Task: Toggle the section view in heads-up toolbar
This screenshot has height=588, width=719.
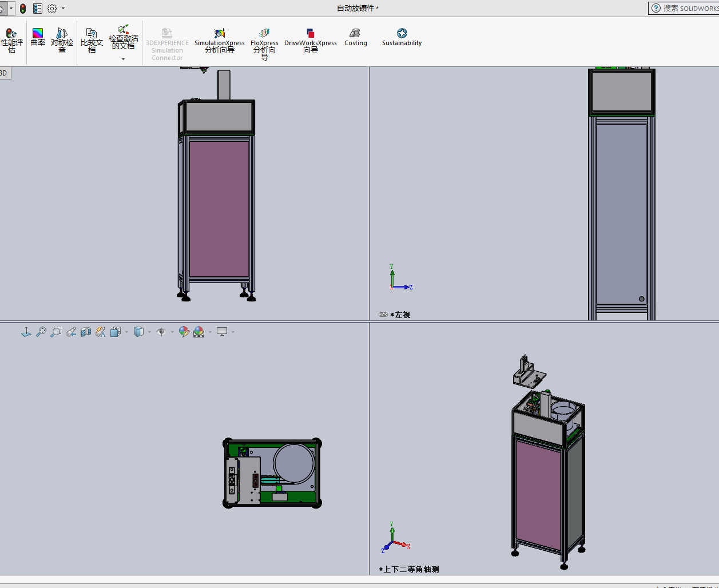Action: tap(86, 332)
